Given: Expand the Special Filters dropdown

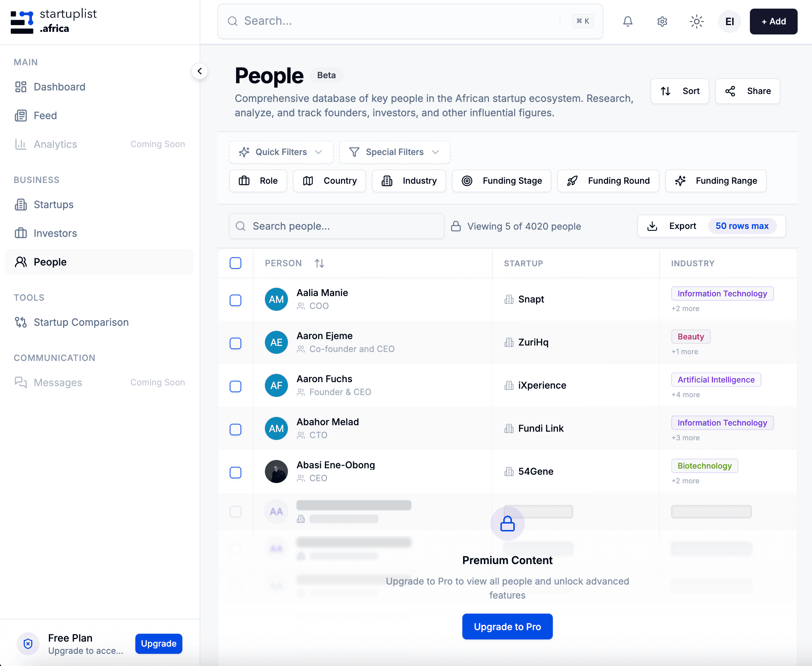Looking at the screenshot, I should click(395, 152).
